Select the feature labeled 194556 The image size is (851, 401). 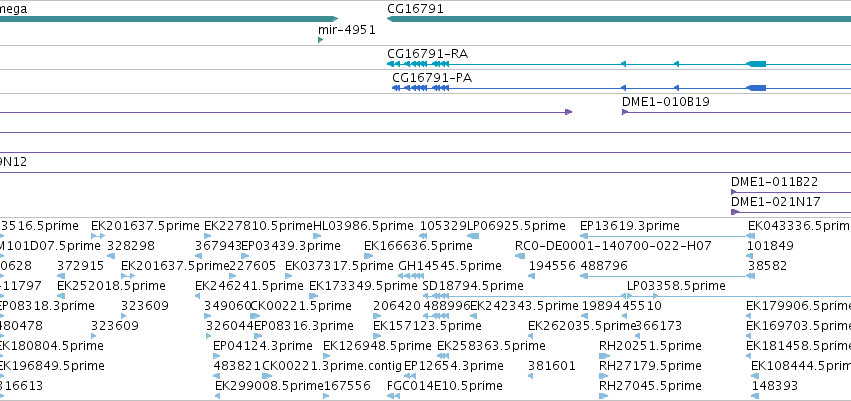552,266
